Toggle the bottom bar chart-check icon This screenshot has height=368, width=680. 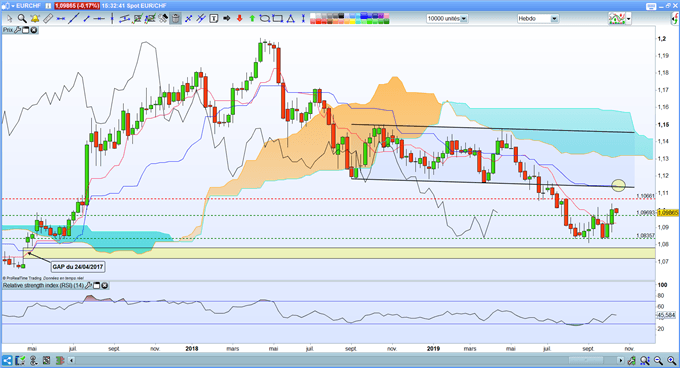click(x=20, y=360)
